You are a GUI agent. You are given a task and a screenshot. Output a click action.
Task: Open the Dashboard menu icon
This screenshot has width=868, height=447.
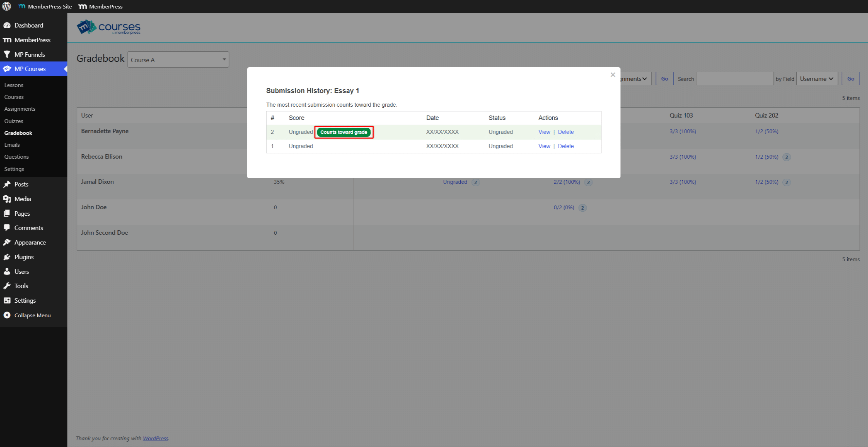[x=7, y=25]
